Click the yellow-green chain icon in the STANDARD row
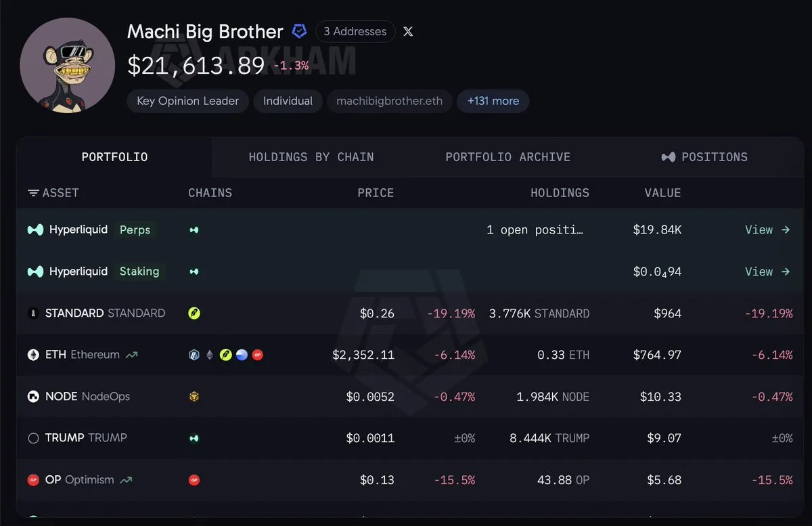This screenshot has height=526, width=812. pos(194,313)
